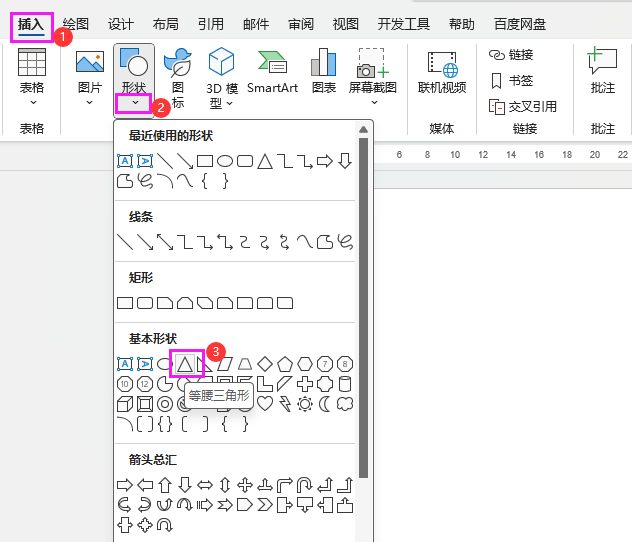Select up arrow under 箭头总汇
Screen dimensions: 632x542
coord(165,485)
